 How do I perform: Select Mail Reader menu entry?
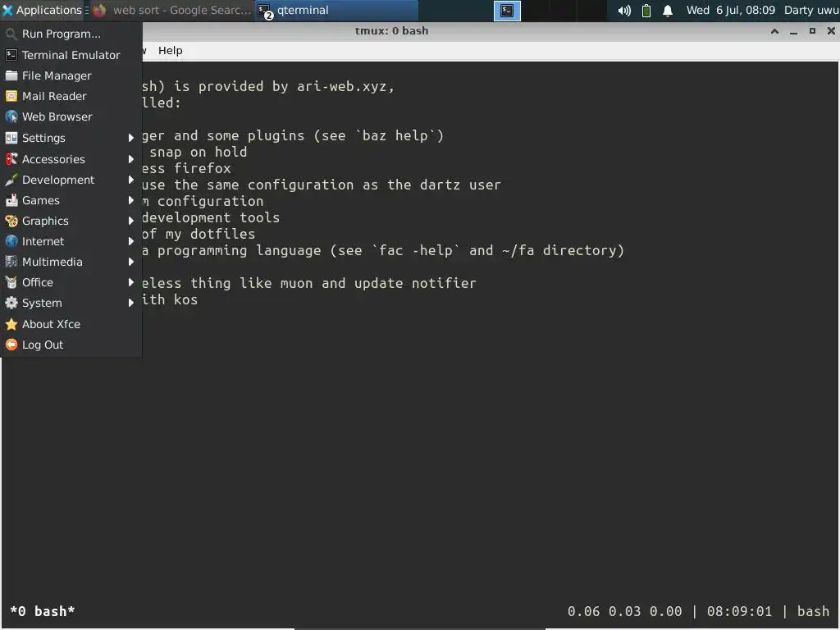click(71, 97)
